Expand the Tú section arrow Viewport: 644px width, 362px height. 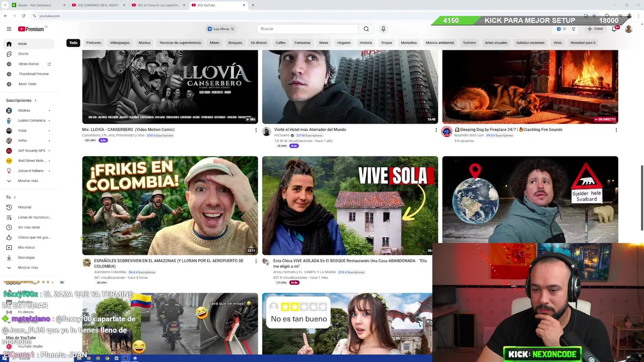tap(15, 197)
